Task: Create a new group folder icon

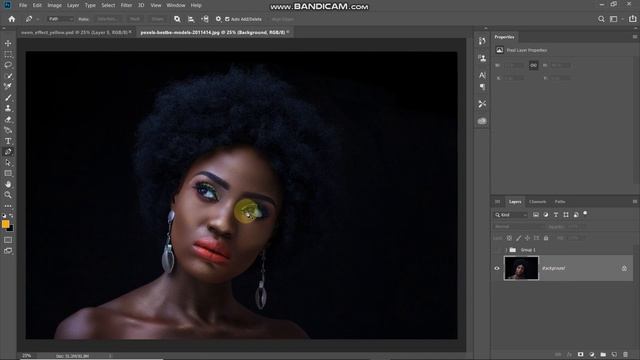Action: click(603, 355)
